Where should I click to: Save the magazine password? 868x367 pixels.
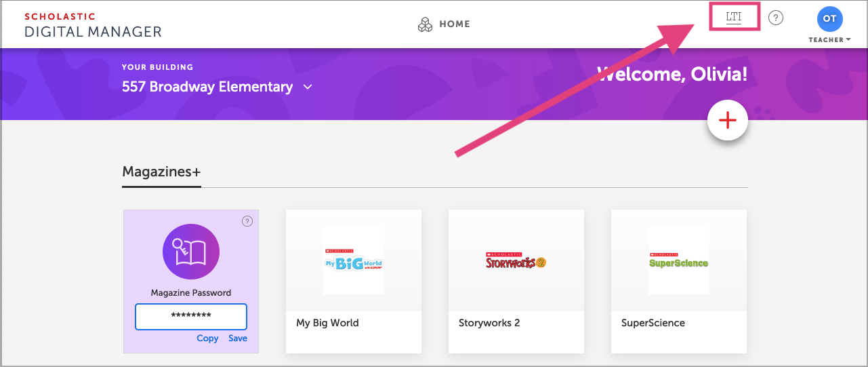tap(238, 339)
